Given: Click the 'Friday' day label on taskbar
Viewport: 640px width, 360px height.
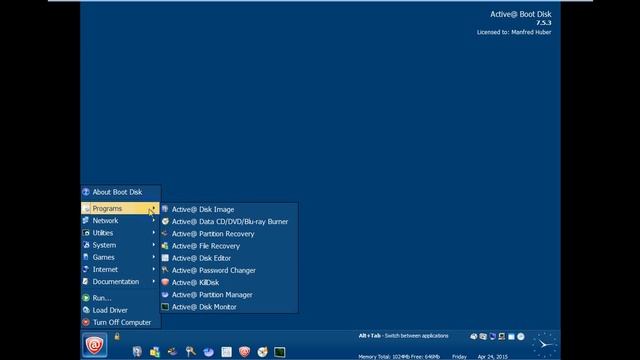Looking at the screenshot, I should point(459,356).
